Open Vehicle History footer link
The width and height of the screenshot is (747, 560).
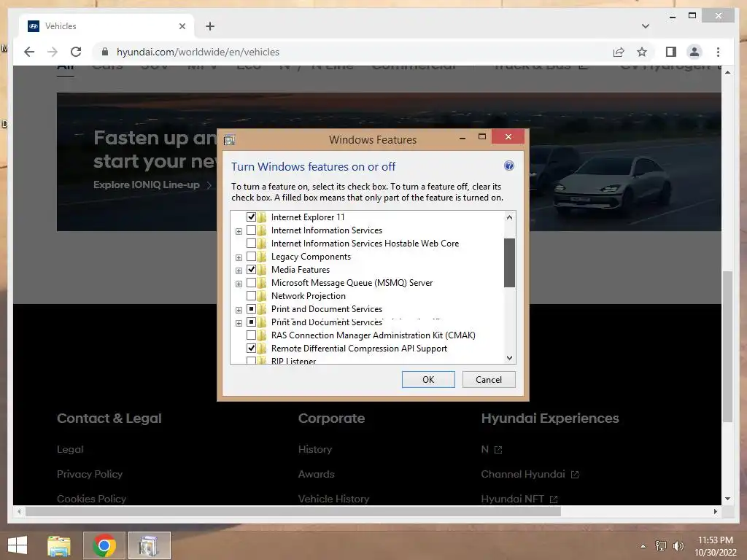(x=333, y=499)
